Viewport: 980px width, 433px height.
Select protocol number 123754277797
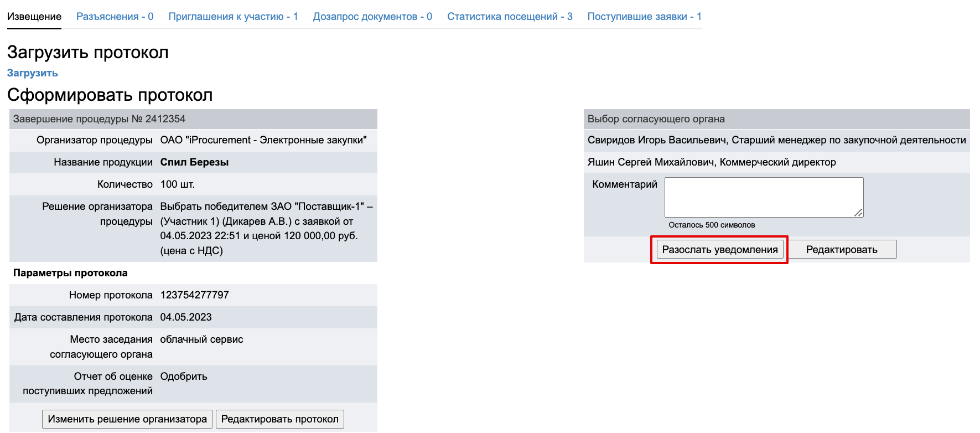tap(195, 295)
